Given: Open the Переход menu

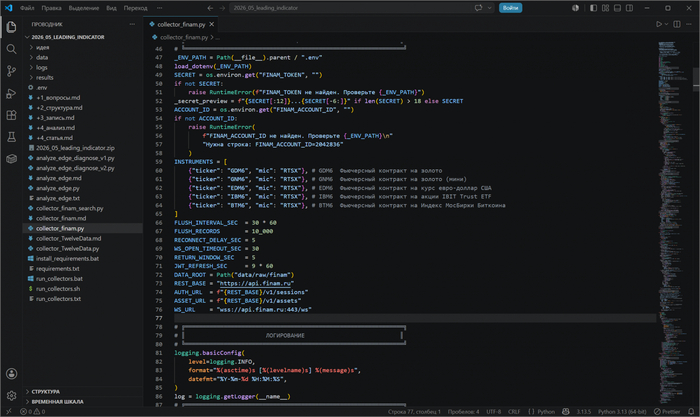Looking at the screenshot, I should 135,8.
